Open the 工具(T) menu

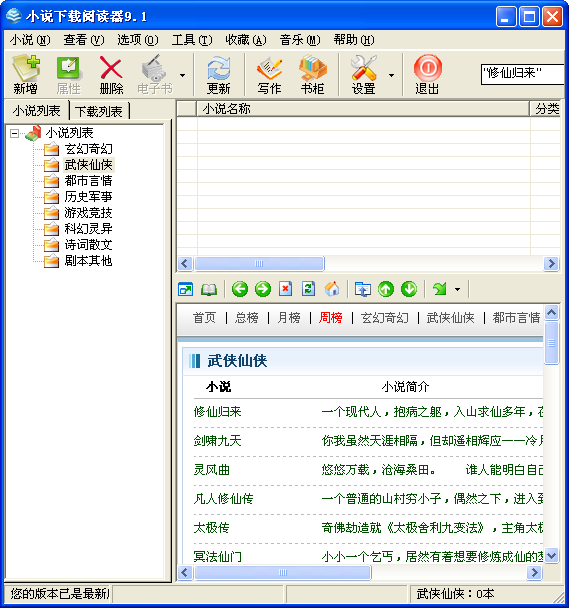(x=192, y=40)
